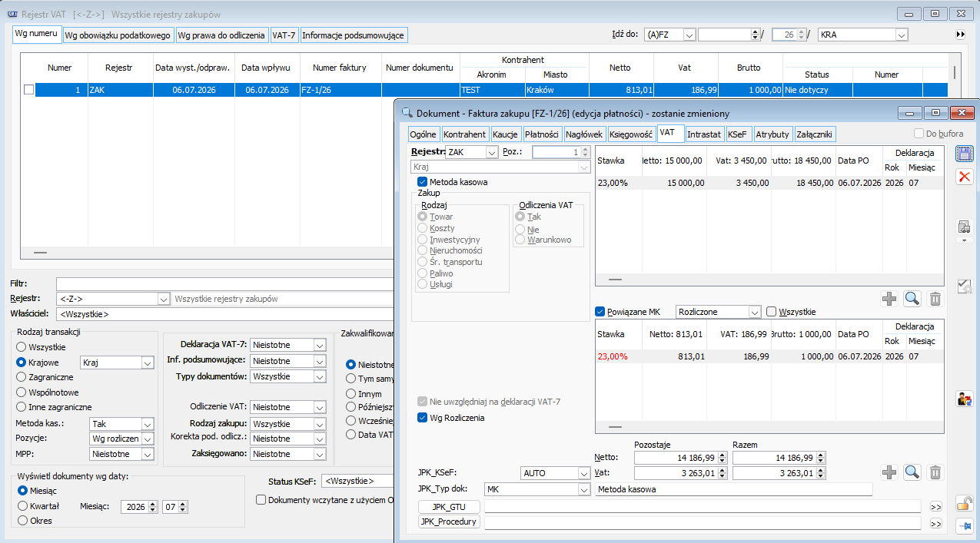980x543 pixels.
Task: Open the Kraj dropdown beside Krajowe
Action: point(147,362)
